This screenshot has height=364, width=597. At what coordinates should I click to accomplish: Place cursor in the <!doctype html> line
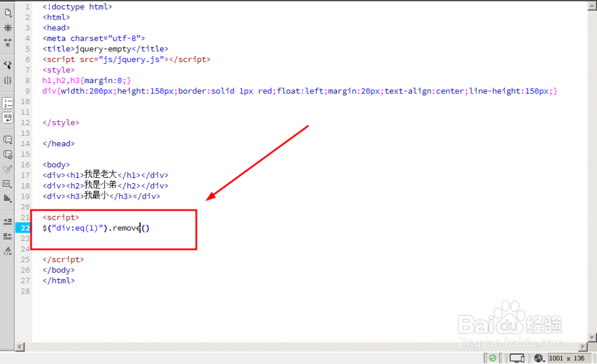click(x=77, y=7)
